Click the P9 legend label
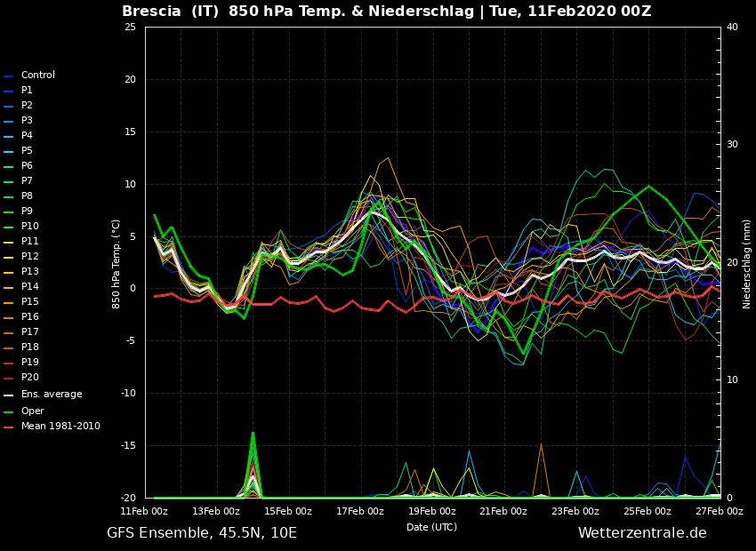756x551 pixels. pos(27,211)
